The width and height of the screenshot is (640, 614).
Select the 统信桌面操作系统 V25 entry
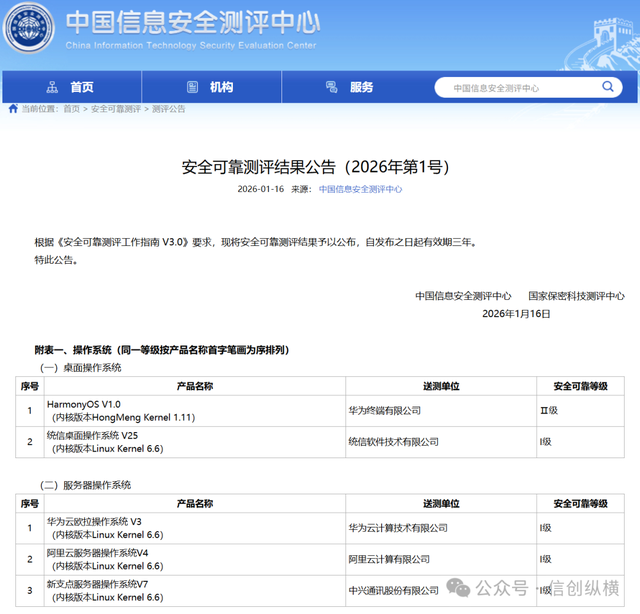coord(92,434)
